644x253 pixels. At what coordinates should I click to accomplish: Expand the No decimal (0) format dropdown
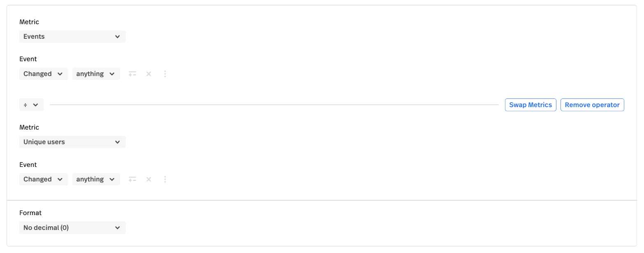coord(72,228)
